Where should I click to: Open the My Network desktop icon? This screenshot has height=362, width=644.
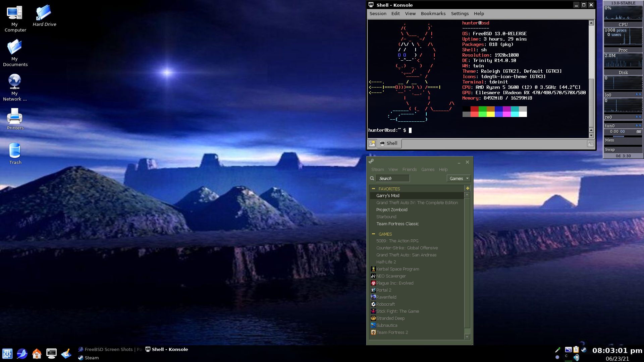(15, 88)
